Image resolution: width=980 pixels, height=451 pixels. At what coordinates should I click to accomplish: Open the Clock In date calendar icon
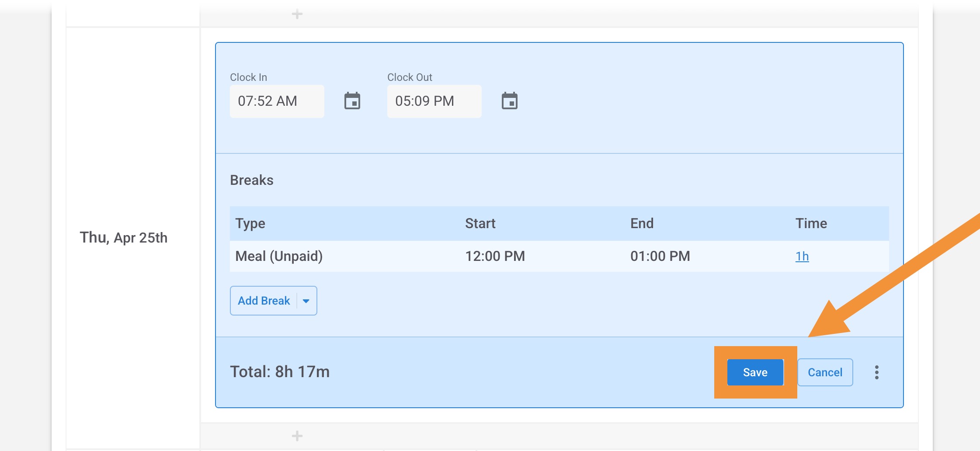(x=352, y=101)
